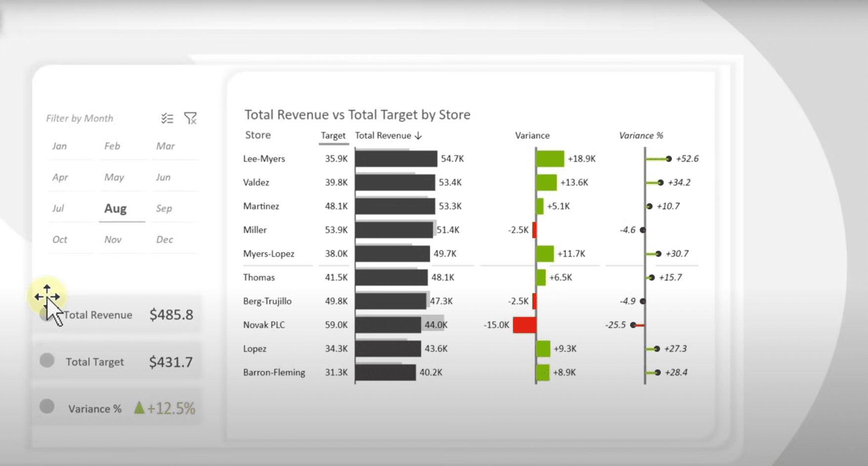Deselect the active Aug month
Image resolution: width=868 pixels, height=466 pixels.
coord(116,208)
